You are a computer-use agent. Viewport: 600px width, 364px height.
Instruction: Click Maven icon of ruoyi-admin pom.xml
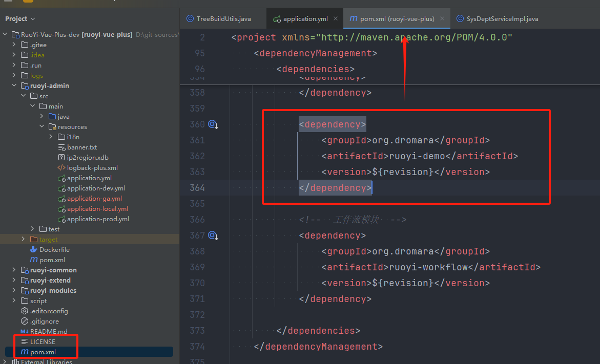click(x=34, y=260)
